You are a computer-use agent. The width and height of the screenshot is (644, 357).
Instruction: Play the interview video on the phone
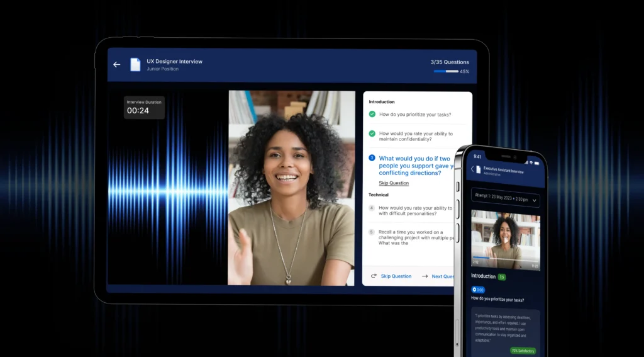click(x=506, y=240)
